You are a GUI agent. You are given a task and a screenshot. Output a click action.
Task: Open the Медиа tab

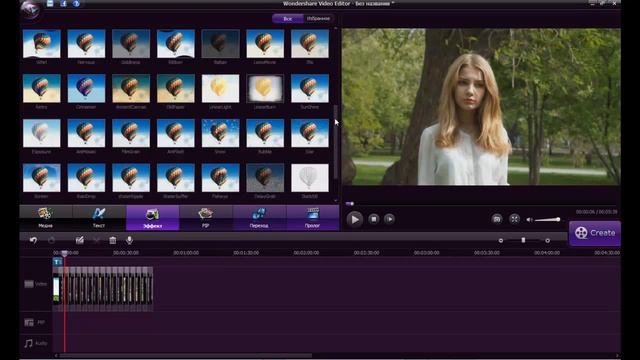46,218
